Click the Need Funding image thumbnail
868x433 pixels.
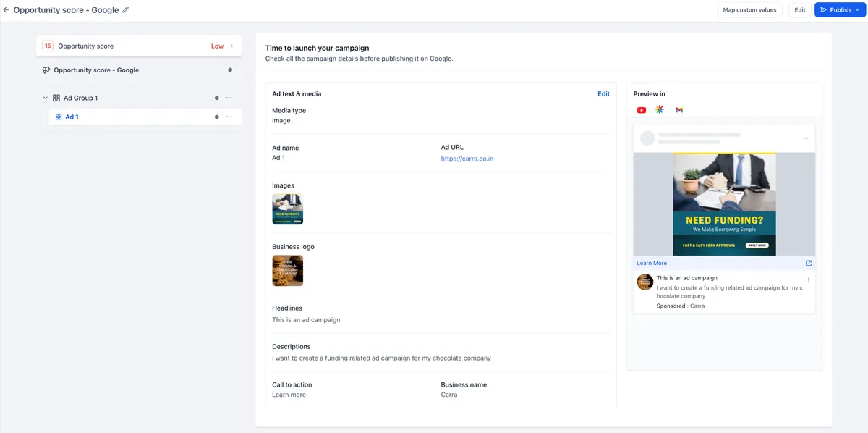288,209
